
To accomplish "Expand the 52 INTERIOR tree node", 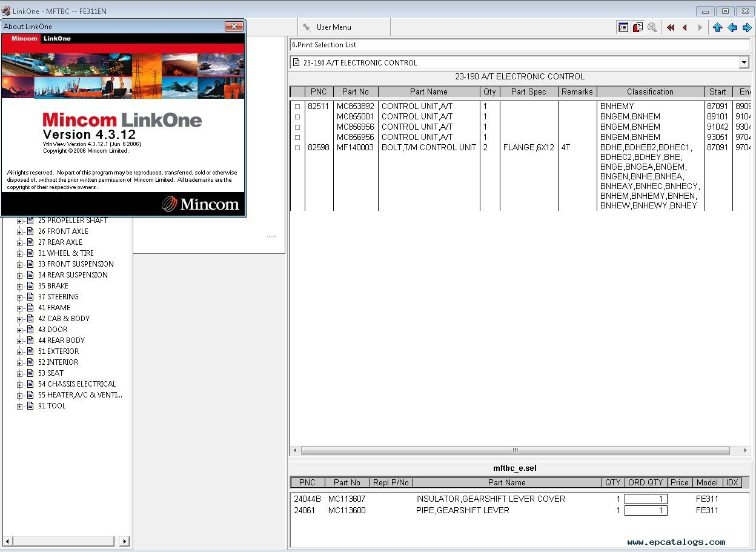I will click(19, 362).
